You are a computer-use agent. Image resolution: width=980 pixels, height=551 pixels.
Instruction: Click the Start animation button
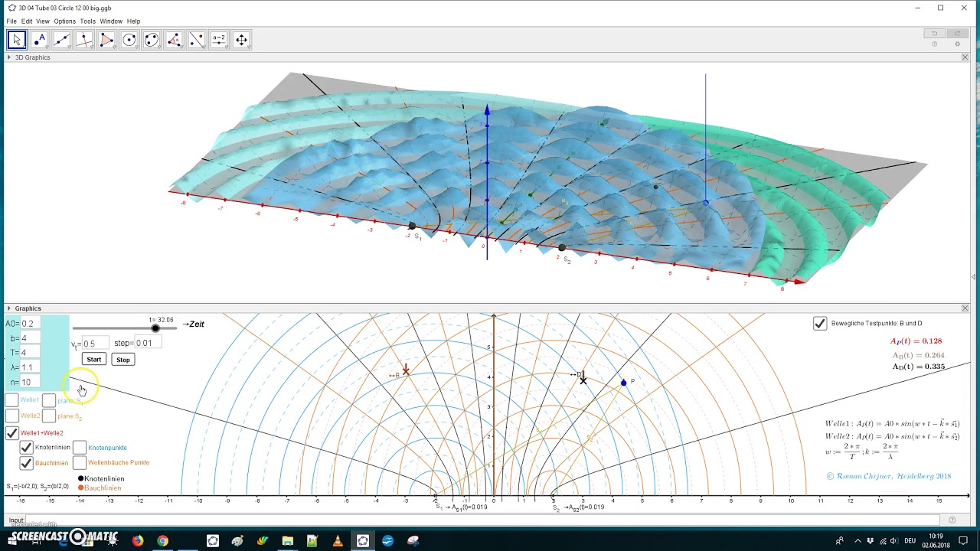[93, 360]
